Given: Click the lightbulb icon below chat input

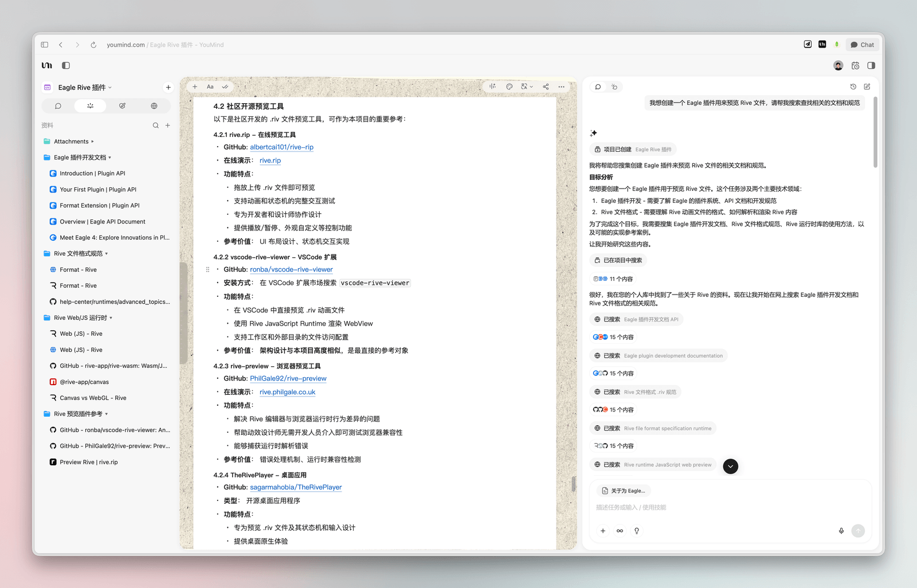Looking at the screenshot, I should [636, 531].
